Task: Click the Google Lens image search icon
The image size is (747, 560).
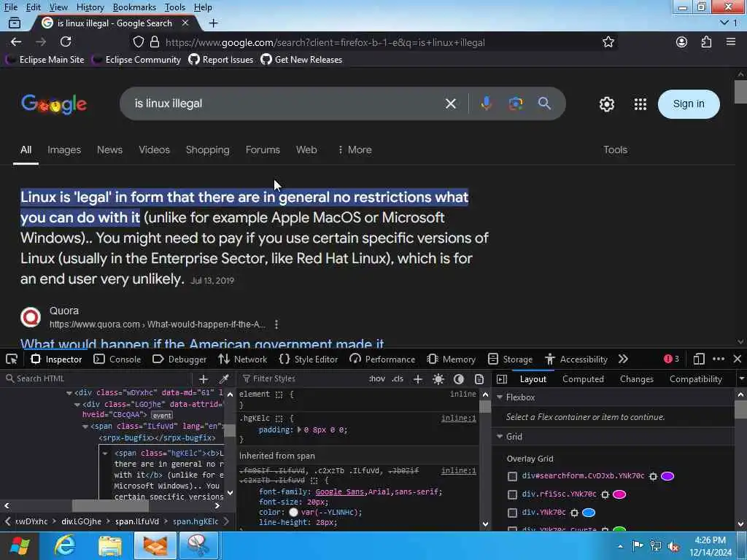Action: (x=516, y=104)
